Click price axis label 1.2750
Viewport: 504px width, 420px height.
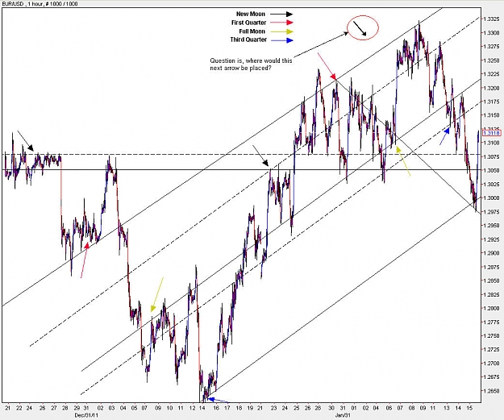pyautogui.click(x=491, y=336)
